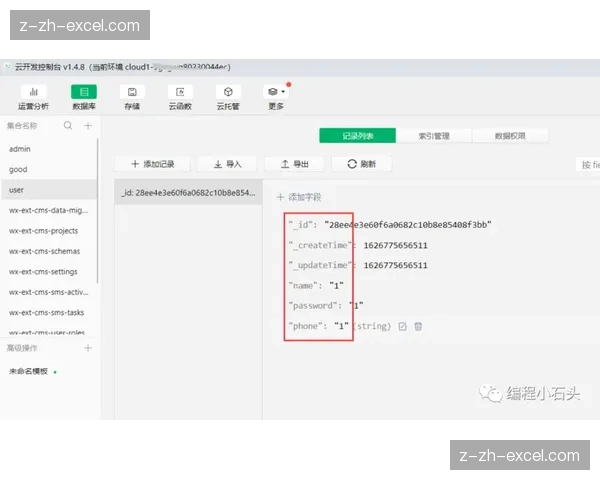Click 添加字段 add field link

299,197
